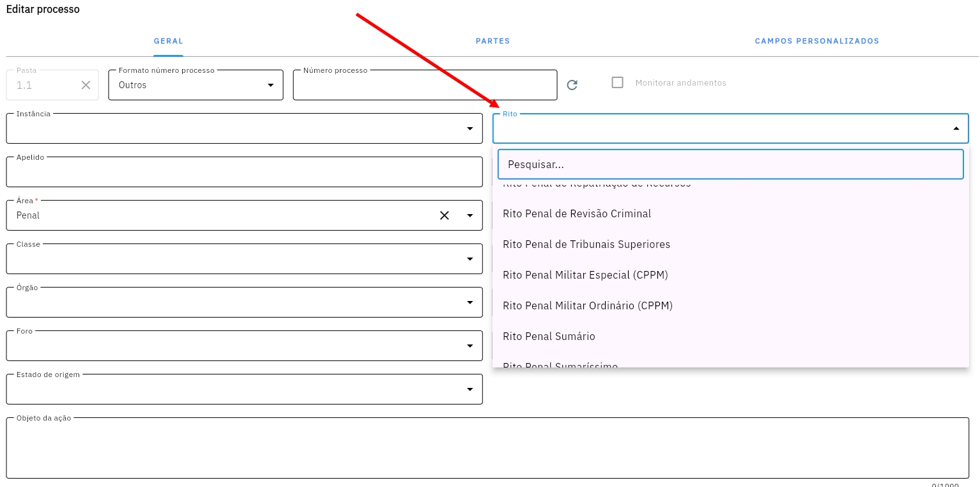Select Rito Penal Militar Especial (CPPM)
The image size is (980, 487).
pos(585,275)
